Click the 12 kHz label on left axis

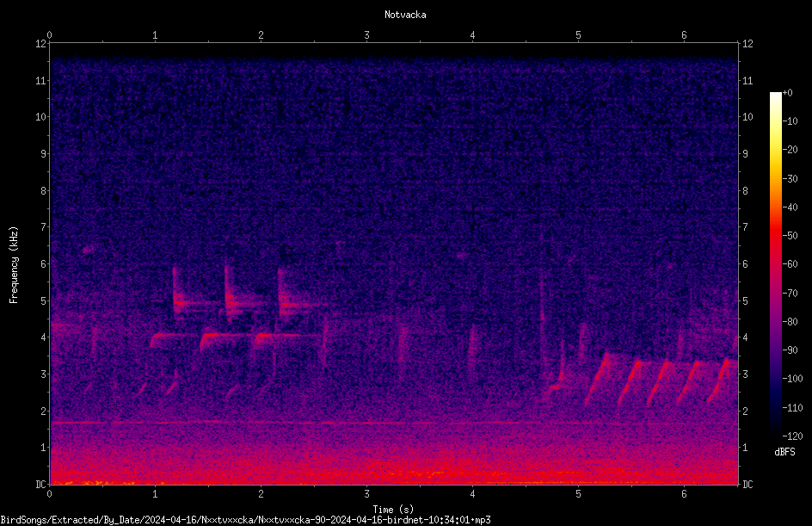(41, 44)
